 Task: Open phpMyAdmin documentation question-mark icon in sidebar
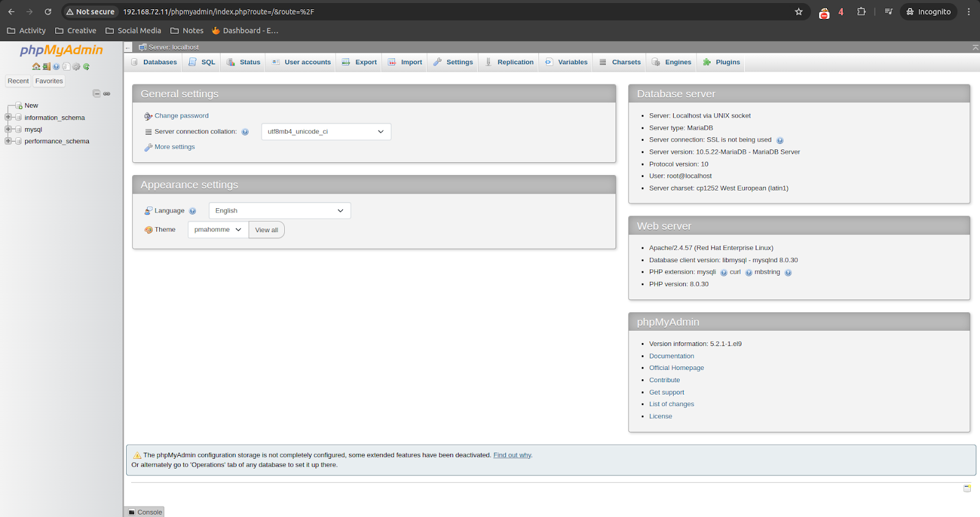coord(56,67)
